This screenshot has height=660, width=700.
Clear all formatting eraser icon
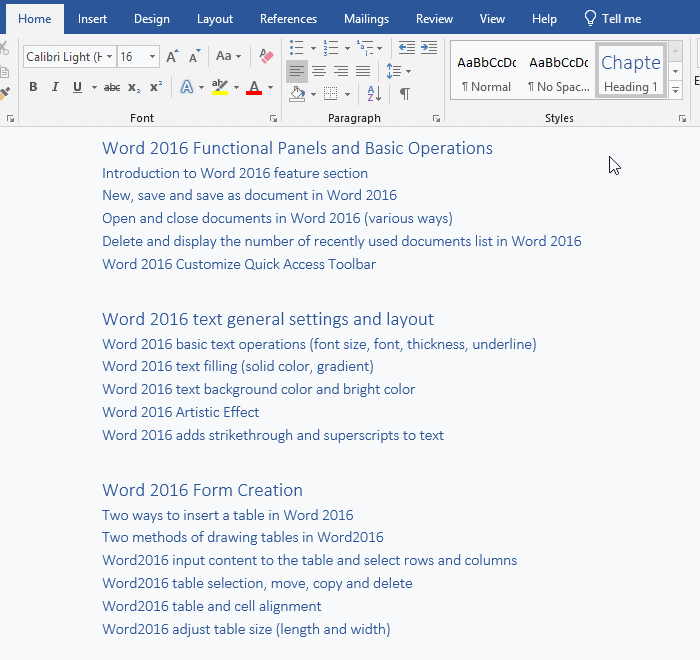pos(266,56)
